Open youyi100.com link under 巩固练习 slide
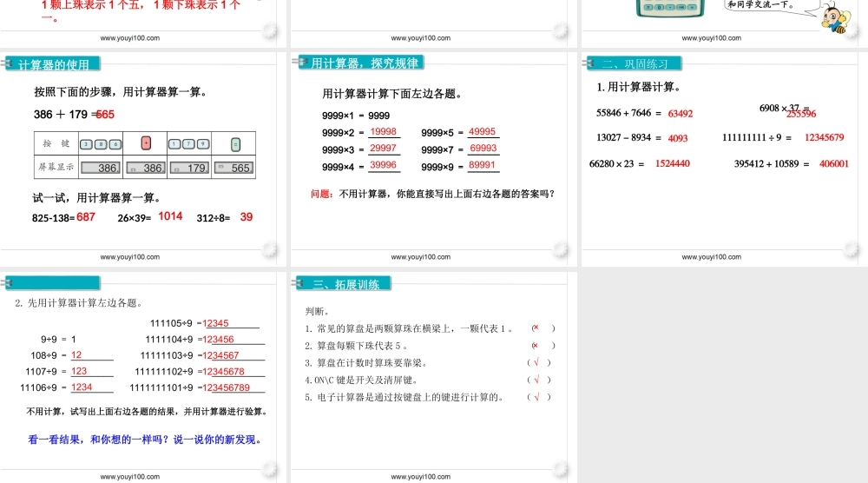The image size is (868, 483). [712, 257]
